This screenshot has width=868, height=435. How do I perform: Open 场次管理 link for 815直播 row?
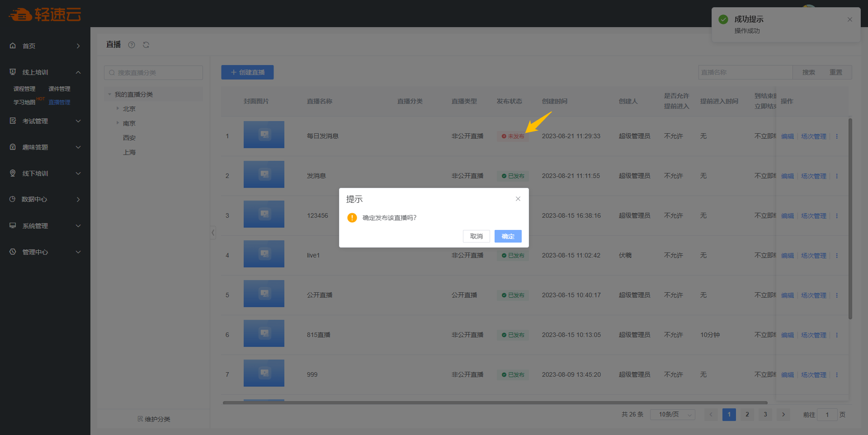pos(813,335)
